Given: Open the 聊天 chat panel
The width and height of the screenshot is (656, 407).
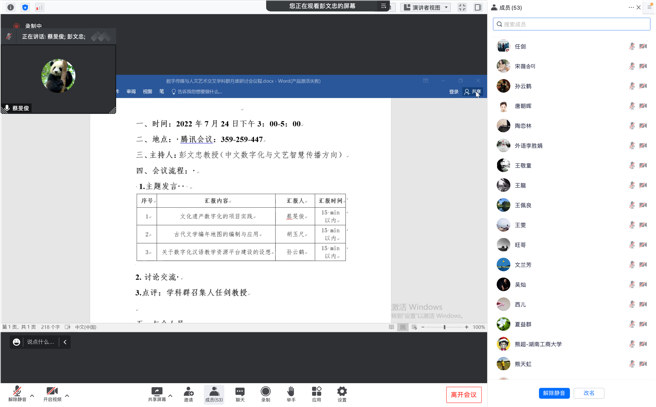Looking at the screenshot, I should click(x=240, y=392).
